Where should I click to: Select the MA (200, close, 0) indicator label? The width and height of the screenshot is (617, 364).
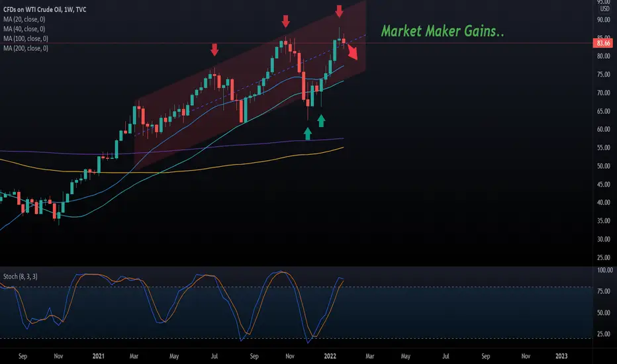click(x=26, y=48)
